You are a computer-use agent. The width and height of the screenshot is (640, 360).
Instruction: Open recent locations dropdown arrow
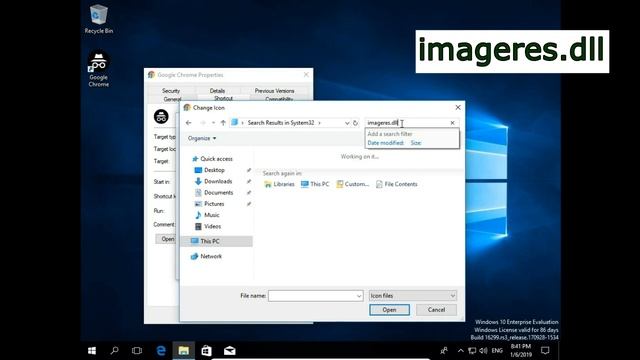coord(213,122)
